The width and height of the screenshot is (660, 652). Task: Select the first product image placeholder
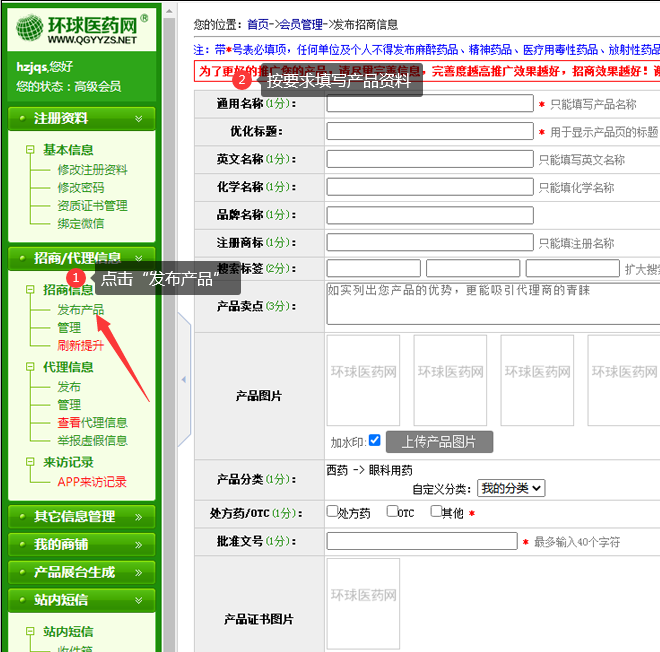[362, 380]
